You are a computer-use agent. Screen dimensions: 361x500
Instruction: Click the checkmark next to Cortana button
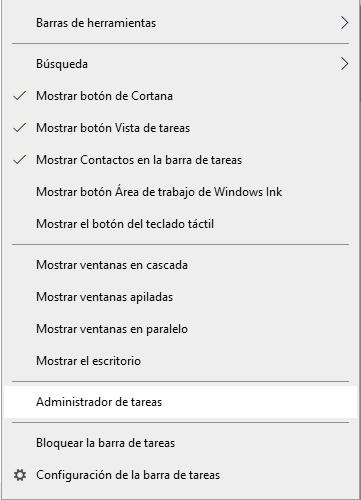pyautogui.click(x=20, y=96)
